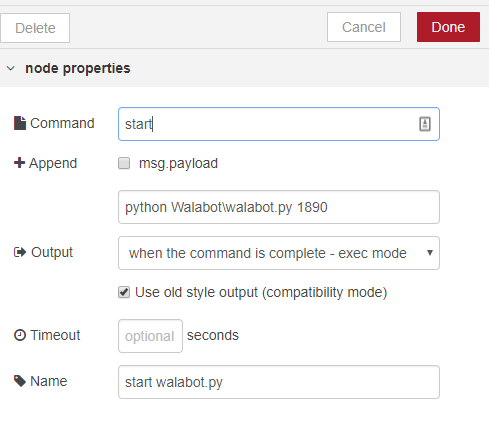Click the Done button

[x=448, y=27]
